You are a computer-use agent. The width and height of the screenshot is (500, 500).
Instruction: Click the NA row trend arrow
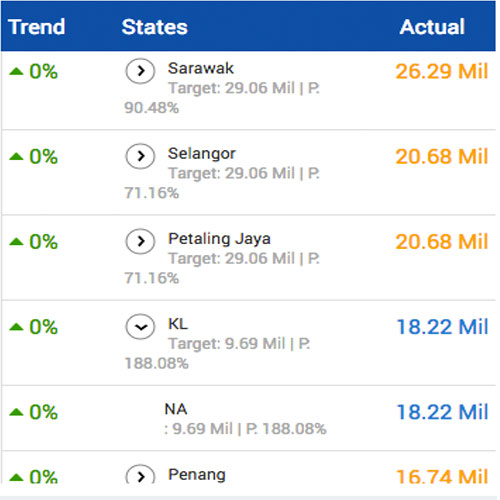click(x=16, y=412)
